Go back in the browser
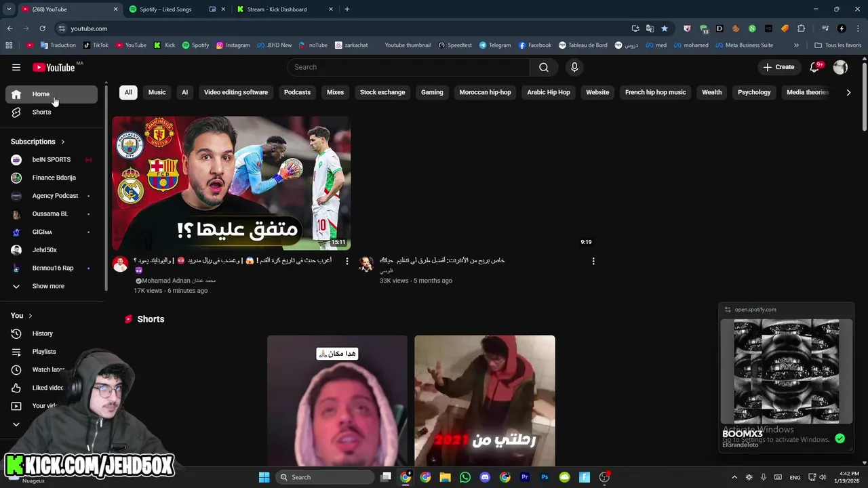This screenshot has width=868, height=488. pos(9,28)
